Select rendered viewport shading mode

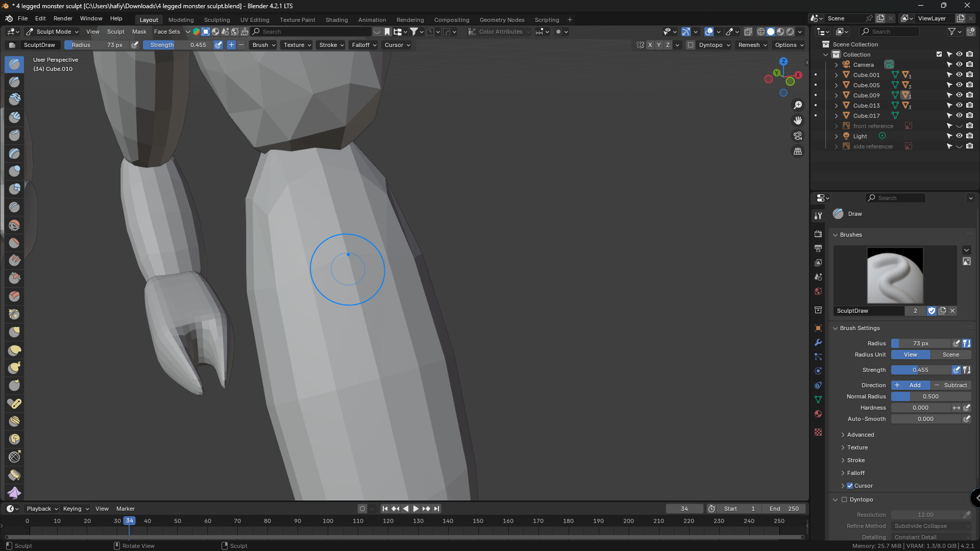tap(790, 32)
